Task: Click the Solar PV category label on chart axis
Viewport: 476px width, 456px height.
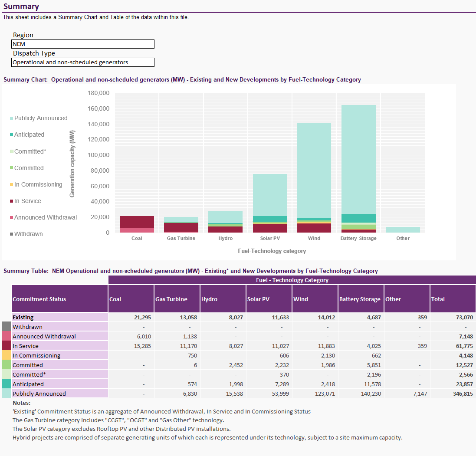Action: [x=269, y=239]
